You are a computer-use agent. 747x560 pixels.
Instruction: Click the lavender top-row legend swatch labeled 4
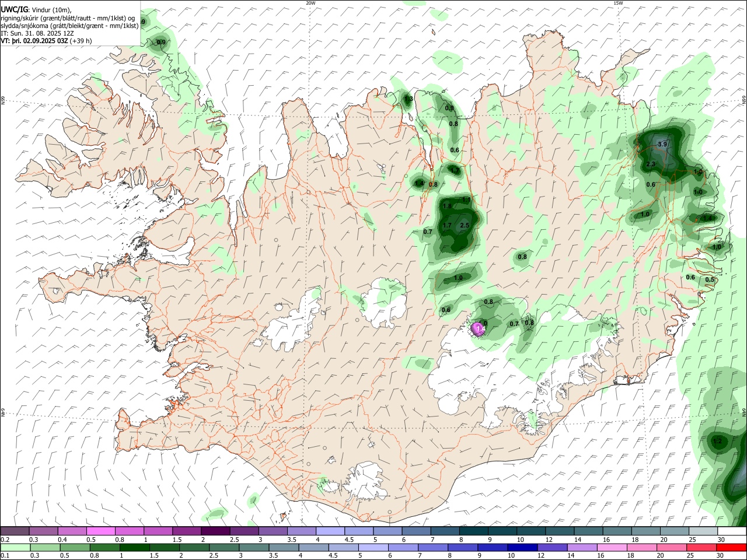click(x=330, y=531)
